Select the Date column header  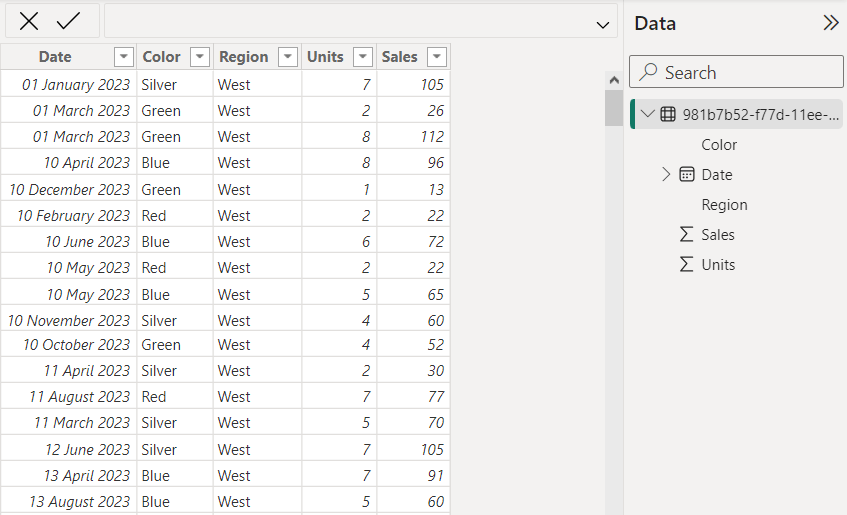click(x=55, y=57)
